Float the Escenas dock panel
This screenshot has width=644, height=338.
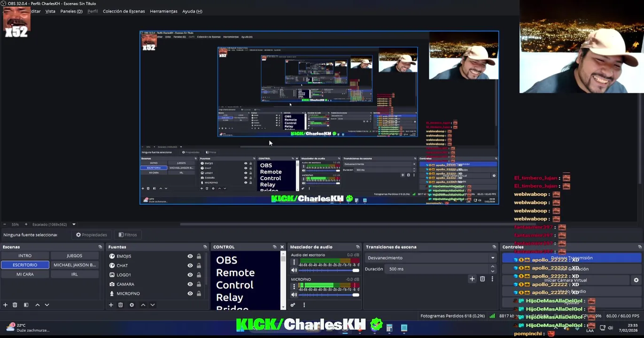coord(100,247)
